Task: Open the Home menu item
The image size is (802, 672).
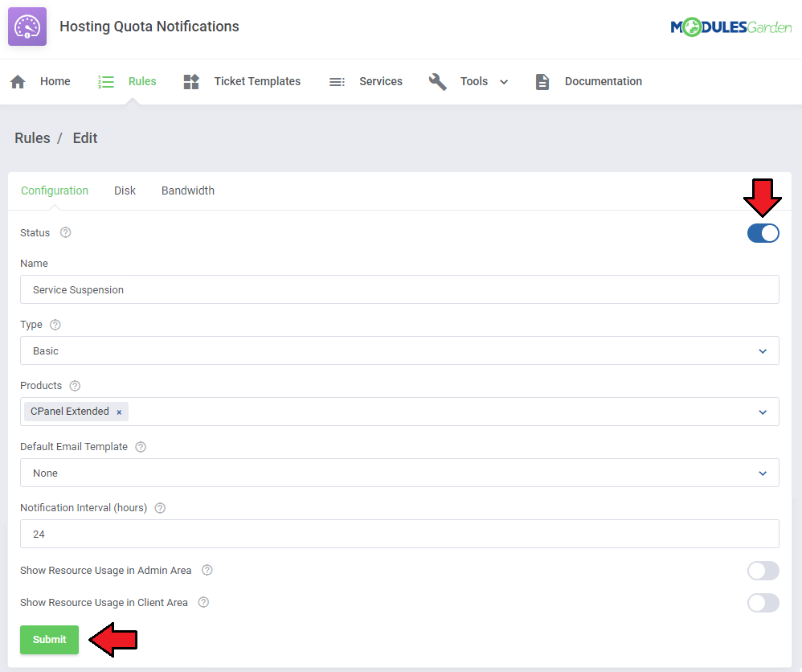Action: click(x=55, y=81)
